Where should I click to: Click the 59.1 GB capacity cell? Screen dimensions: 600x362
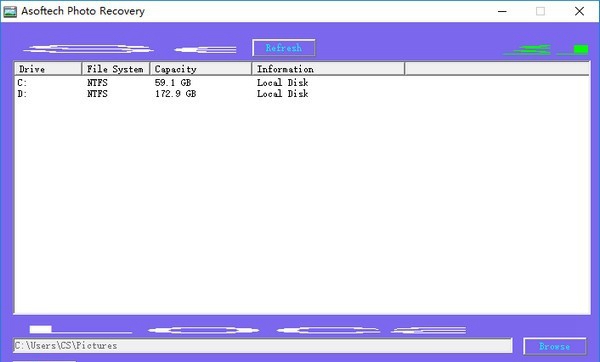tap(173, 83)
